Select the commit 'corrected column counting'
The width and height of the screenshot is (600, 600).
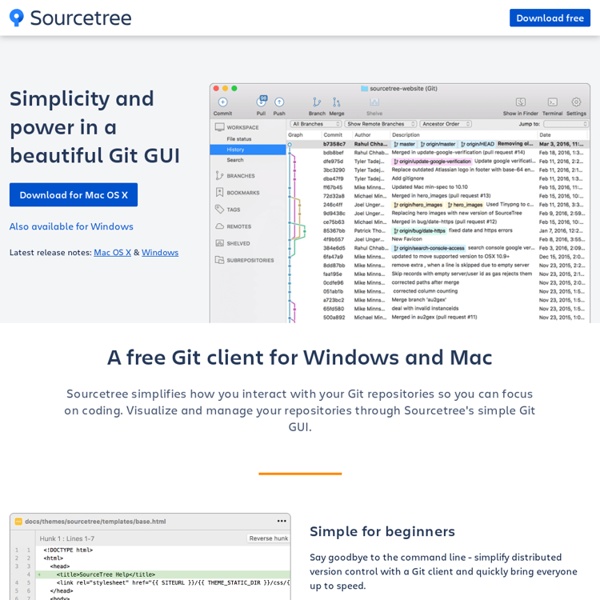(438, 291)
